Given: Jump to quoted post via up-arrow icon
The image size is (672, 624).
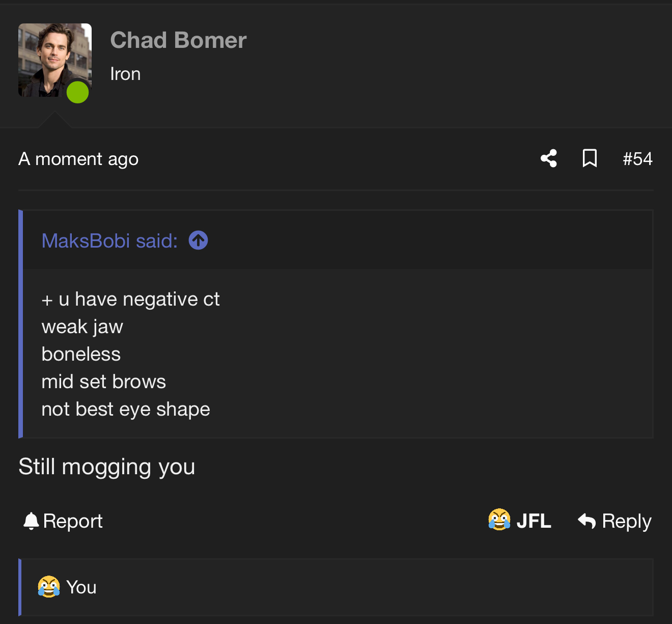Looking at the screenshot, I should 198,240.
